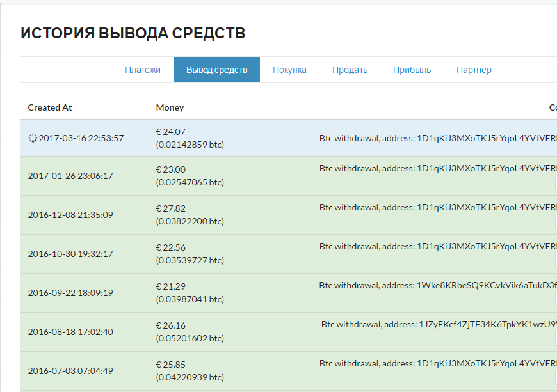557x392 pixels.
Task: Select the 2017-03-16 22:53:57 withdrawal row date
Action: [x=81, y=138]
